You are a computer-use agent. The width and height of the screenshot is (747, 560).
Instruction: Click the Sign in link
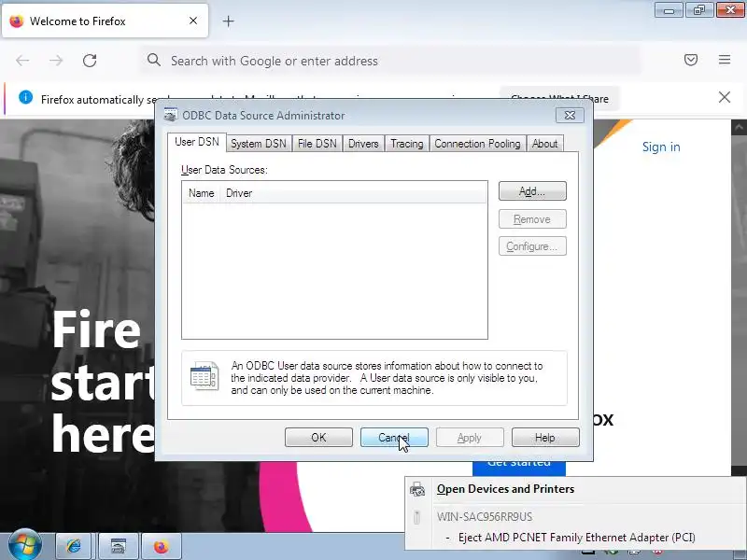point(661,147)
